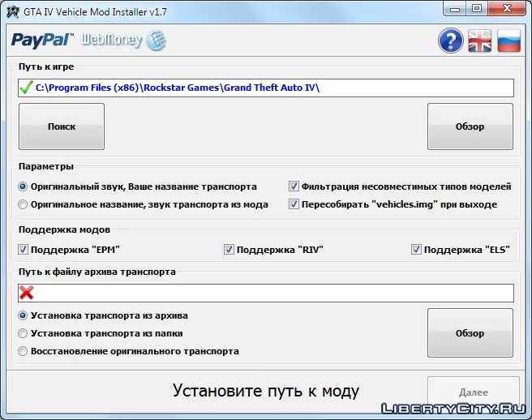Switch language using the Russian flag icon
Image resolution: width=532 pixels, height=420 pixels.
508,41
